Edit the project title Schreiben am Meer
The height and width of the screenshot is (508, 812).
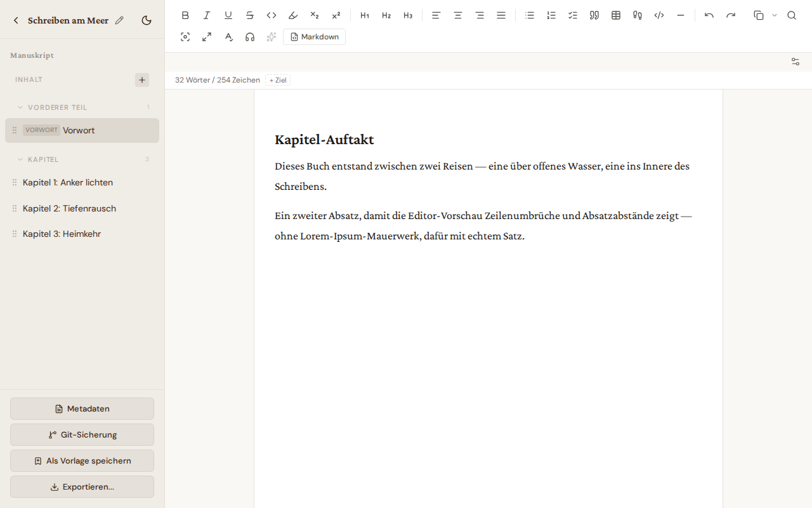[119, 20]
